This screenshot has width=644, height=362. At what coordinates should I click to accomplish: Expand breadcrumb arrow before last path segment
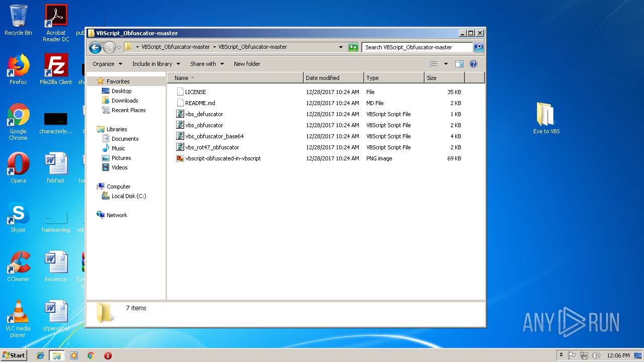tap(214, 47)
